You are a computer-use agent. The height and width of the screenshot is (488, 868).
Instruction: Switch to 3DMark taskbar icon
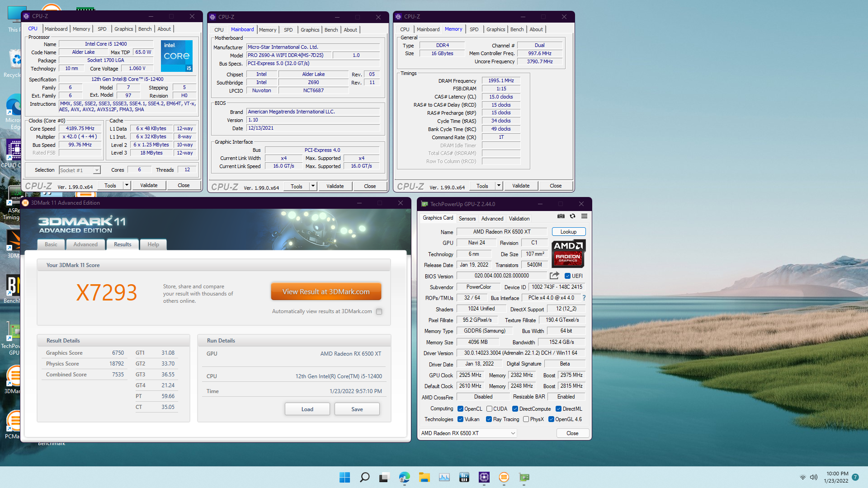[x=504, y=477]
